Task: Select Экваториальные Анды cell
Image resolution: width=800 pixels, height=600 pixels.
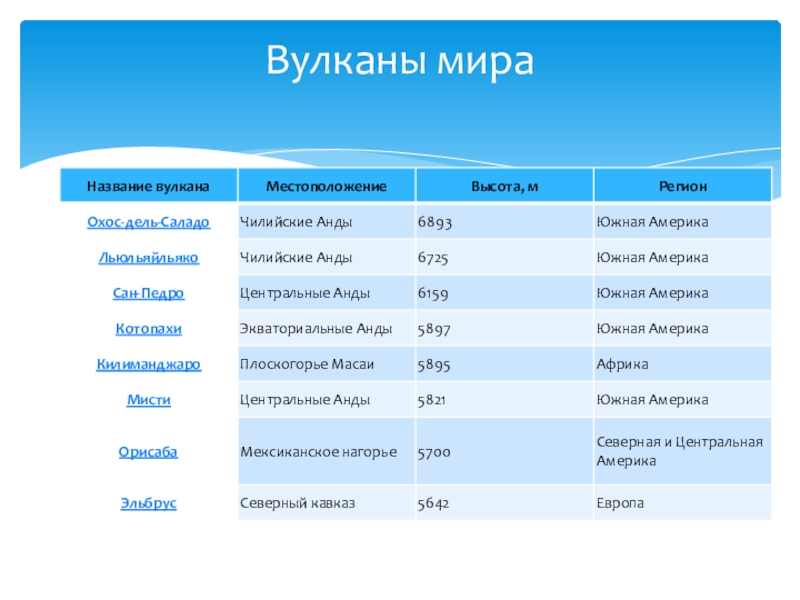Action: coord(327,329)
